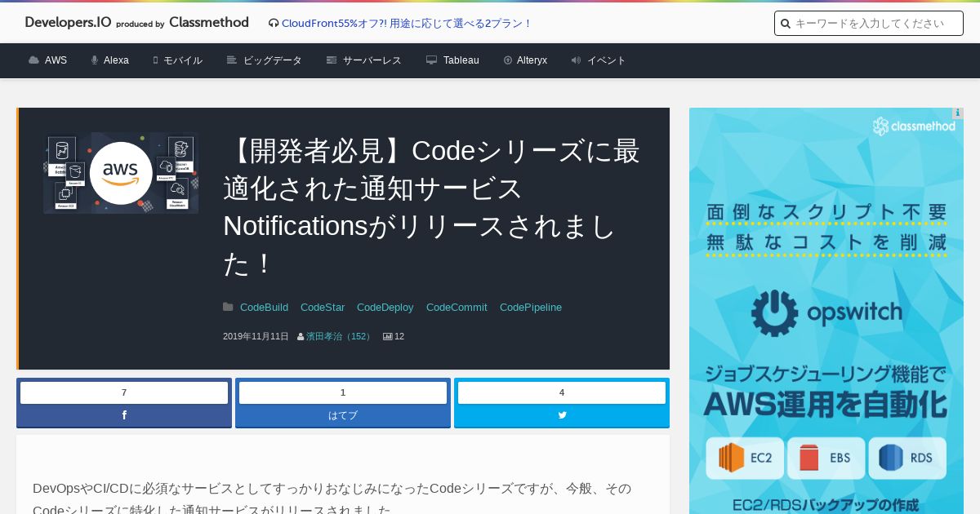The image size is (980, 514).
Task: Click the person icon beside the author name
Action: [301, 336]
